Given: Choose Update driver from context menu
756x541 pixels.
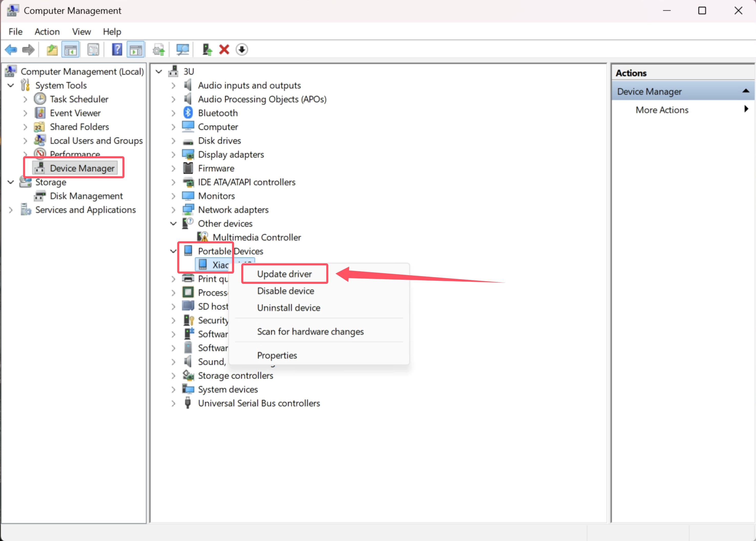Looking at the screenshot, I should coord(285,274).
